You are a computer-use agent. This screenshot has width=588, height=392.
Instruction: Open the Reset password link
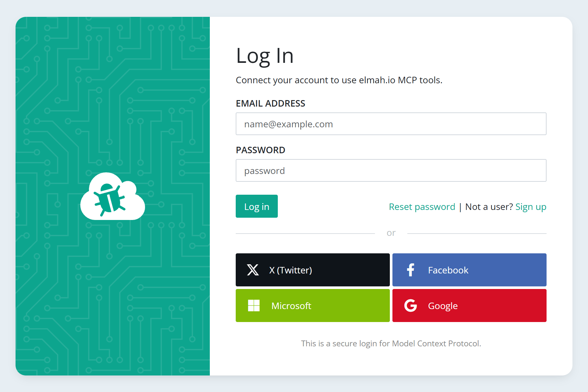[422, 207]
